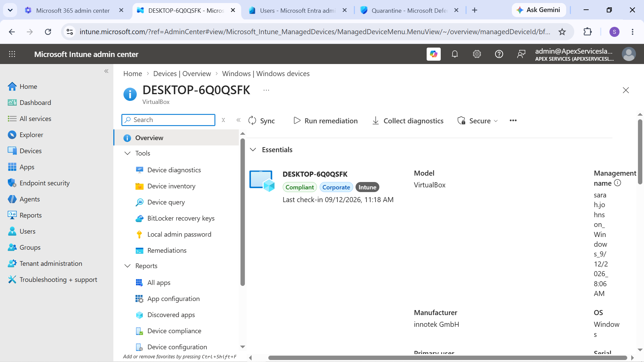Click Run remediation
Image resolution: width=644 pixels, height=362 pixels.
point(325,121)
